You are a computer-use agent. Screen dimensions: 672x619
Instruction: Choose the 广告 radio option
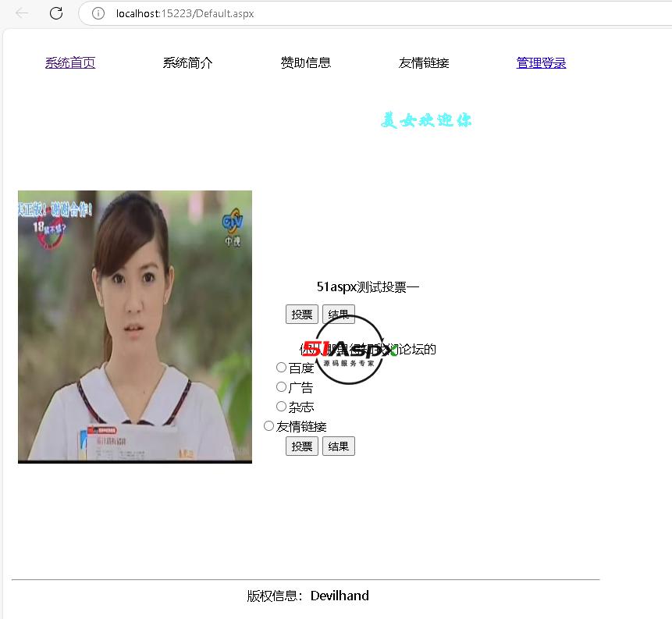282,386
